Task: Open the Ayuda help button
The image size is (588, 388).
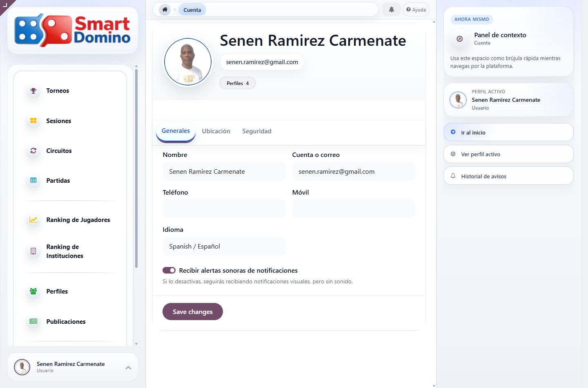Action: click(x=416, y=9)
